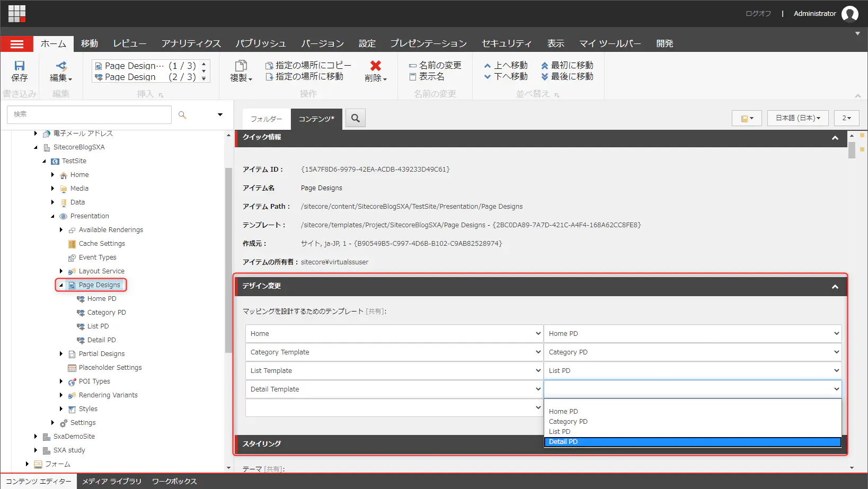Click Move up (上へ移動)
Screen dimensions: 868x489
506,65
